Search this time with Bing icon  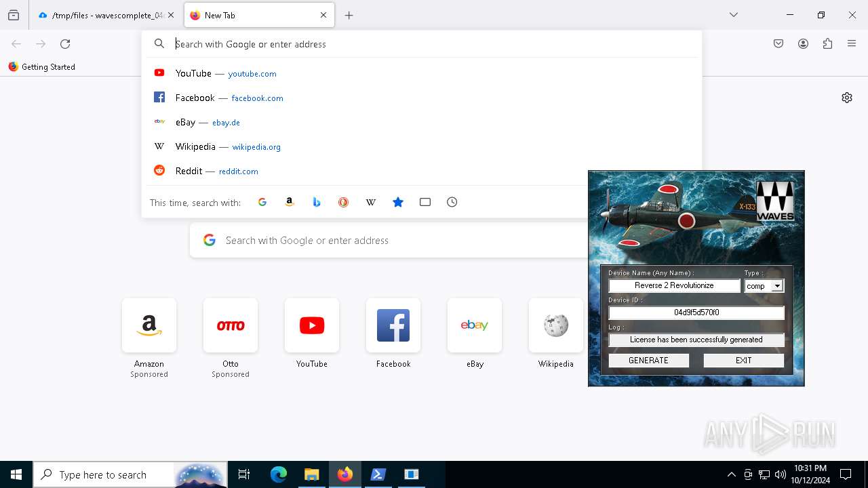tap(317, 202)
